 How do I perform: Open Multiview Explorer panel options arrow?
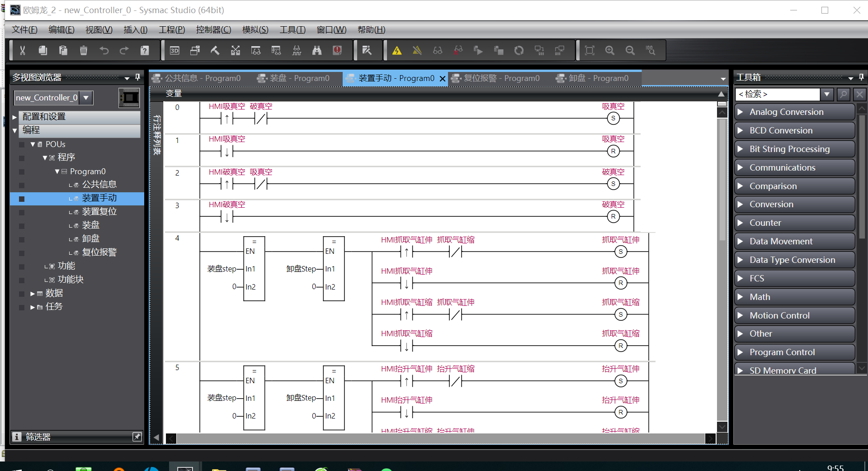[127, 78]
